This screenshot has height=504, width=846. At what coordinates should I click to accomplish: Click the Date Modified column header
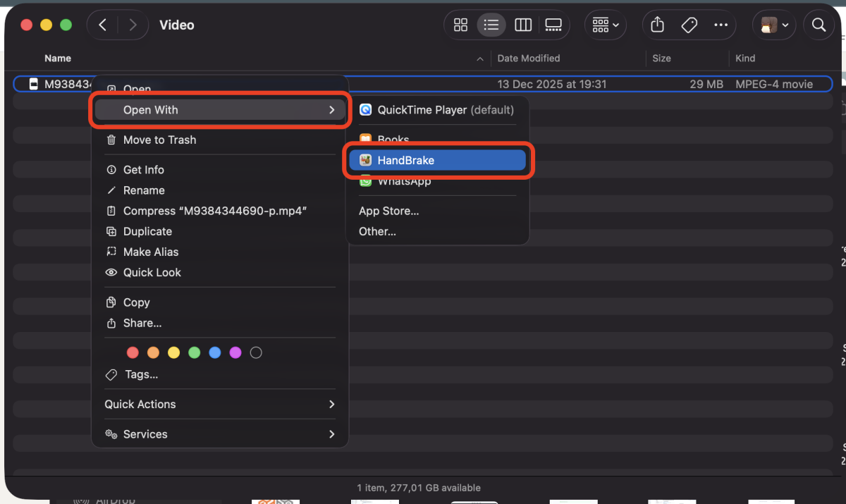529,58
